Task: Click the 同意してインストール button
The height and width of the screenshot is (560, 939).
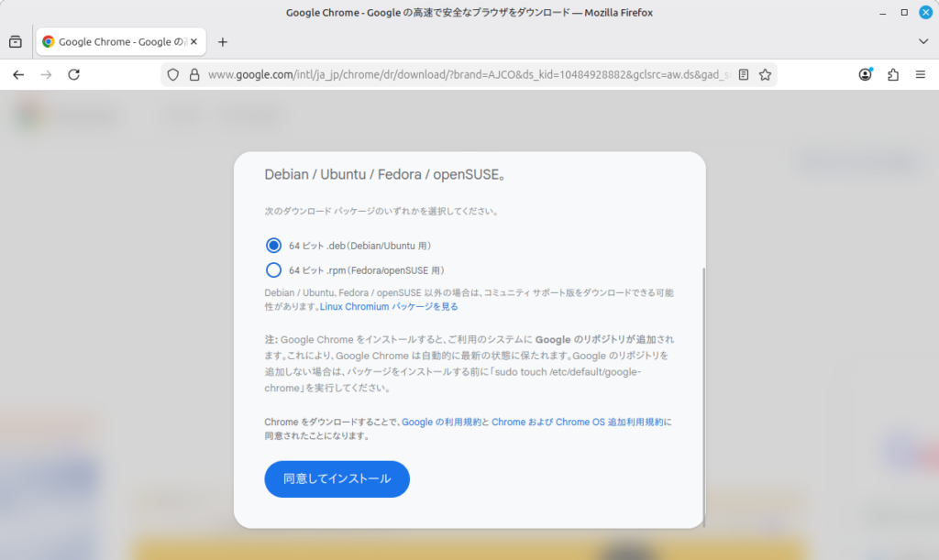Action: tap(337, 478)
